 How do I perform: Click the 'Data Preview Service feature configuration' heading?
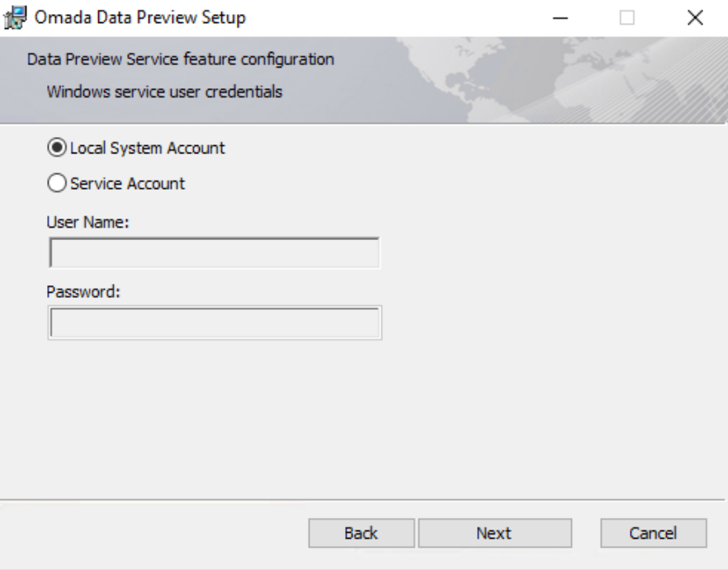(x=181, y=59)
